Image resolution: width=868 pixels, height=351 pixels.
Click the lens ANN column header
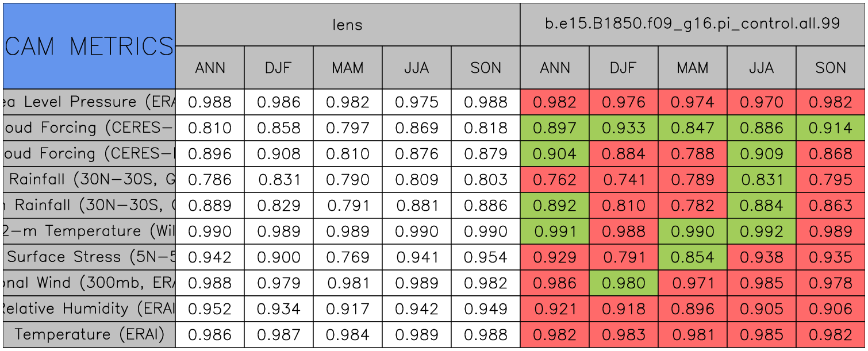(210, 68)
